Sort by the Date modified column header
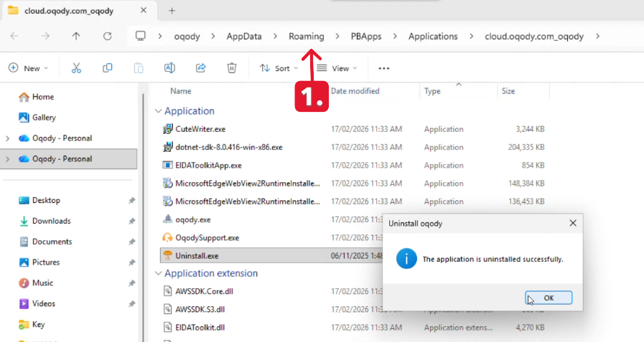The width and height of the screenshot is (644, 342). (355, 91)
